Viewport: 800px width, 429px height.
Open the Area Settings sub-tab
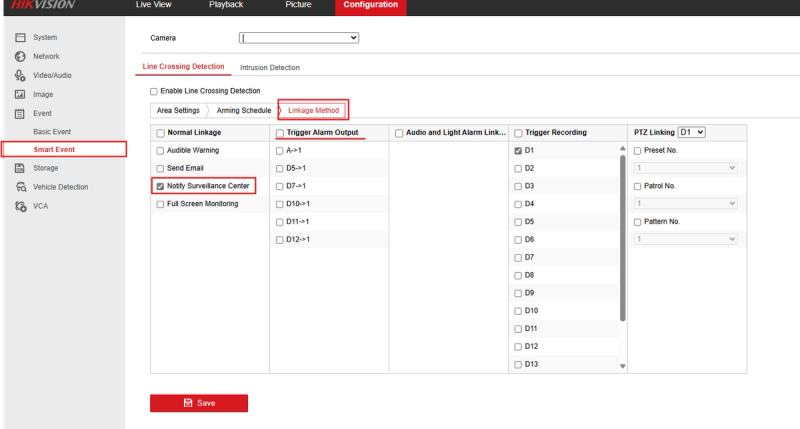coord(178,110)
